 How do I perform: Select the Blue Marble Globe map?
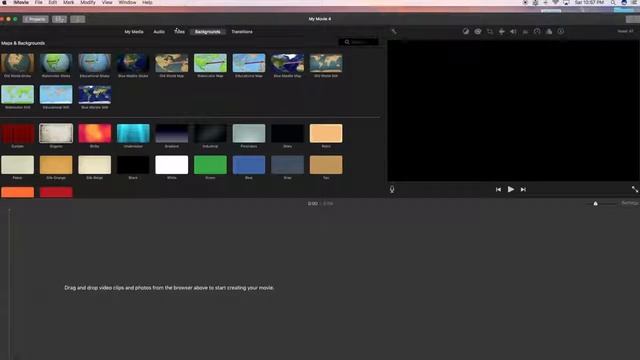tap(133, 63)
